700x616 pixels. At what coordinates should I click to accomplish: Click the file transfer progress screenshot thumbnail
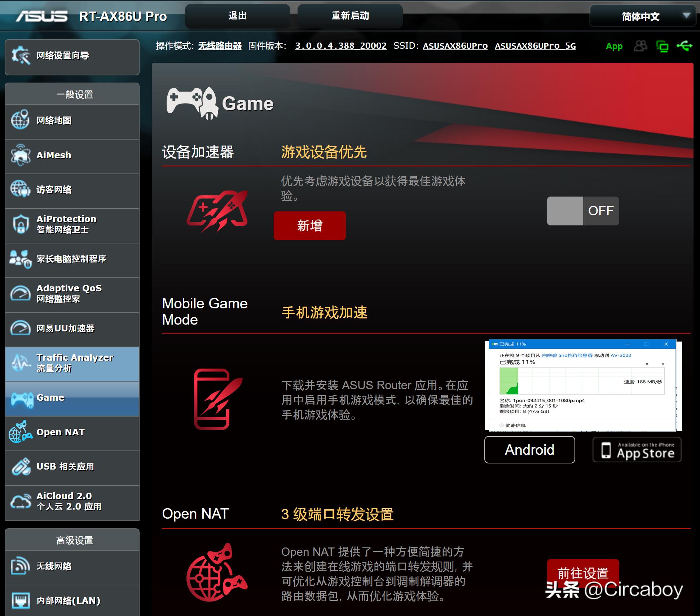(582, 385)
